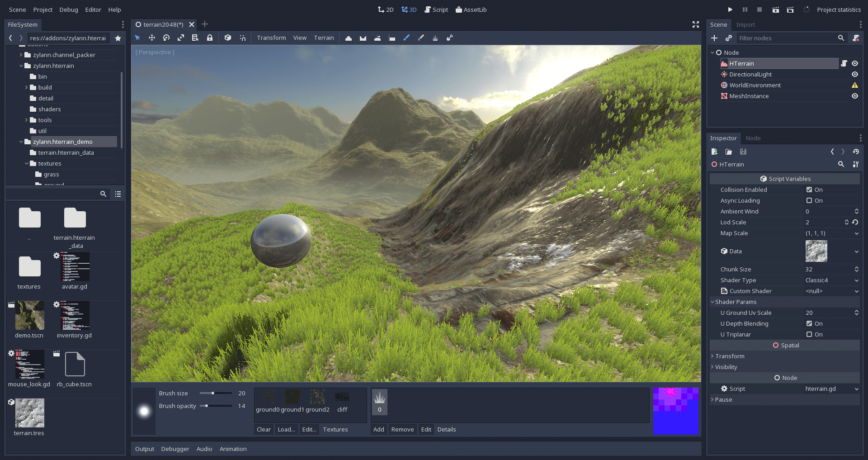Open the Shader Type dropdown
This screenshot has height=460, width=868.
point(832,280)
